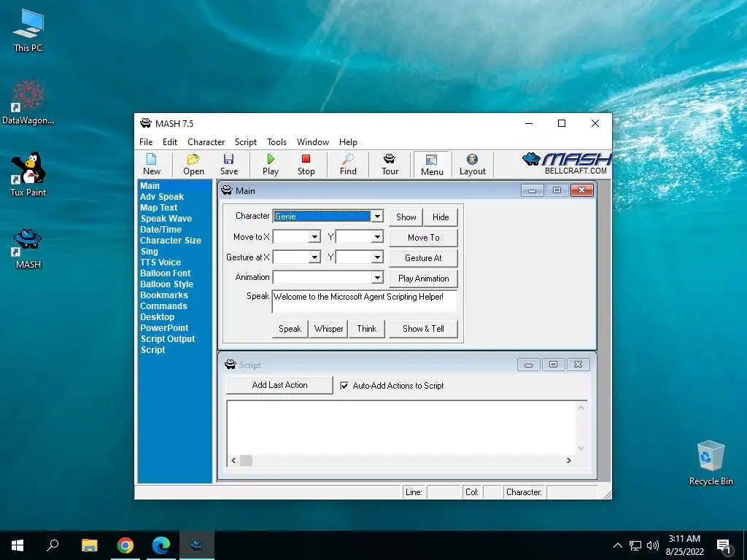
Task: Show hidden system tray icons
Action: coord(617,545)
